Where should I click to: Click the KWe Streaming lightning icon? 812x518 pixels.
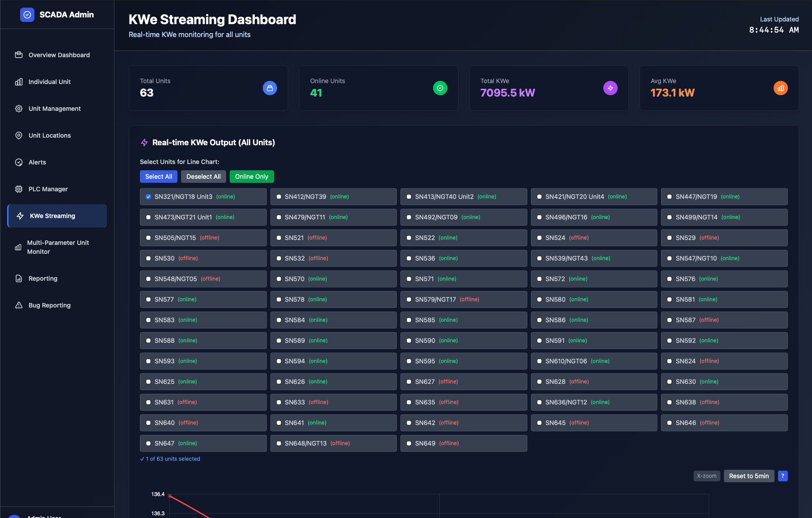(x=20, y=216)
